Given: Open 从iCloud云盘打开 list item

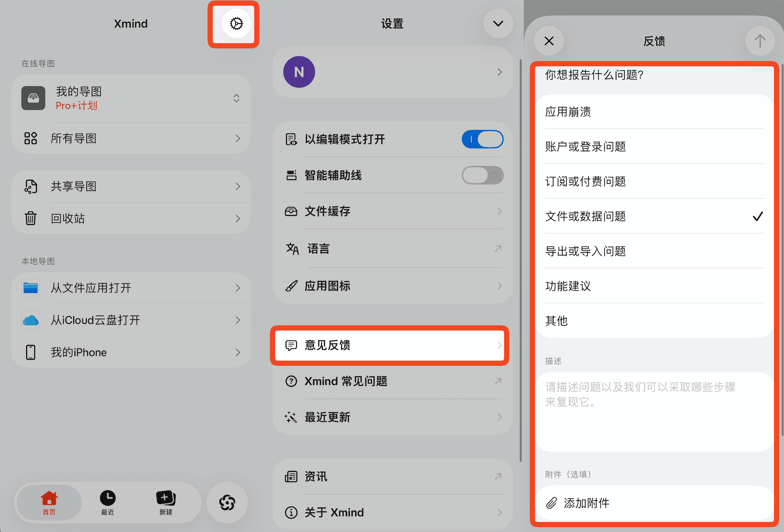Looking at the screenshot, I should point(131,320).
